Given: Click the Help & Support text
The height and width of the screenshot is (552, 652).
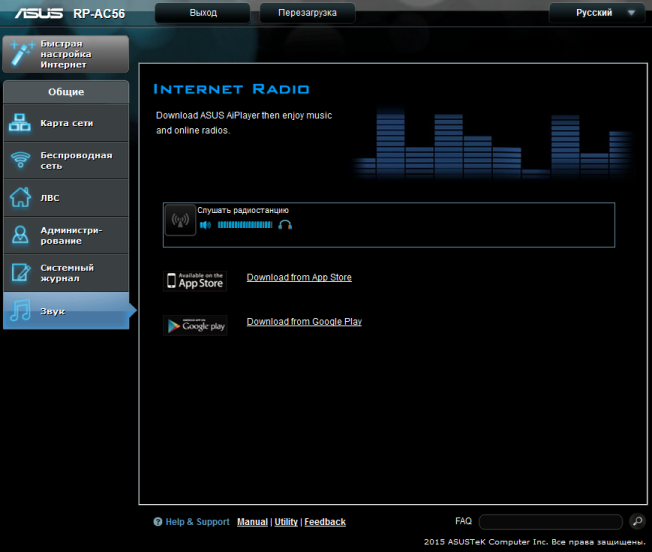Looking at the screenshot, I should tap(198, 522).
